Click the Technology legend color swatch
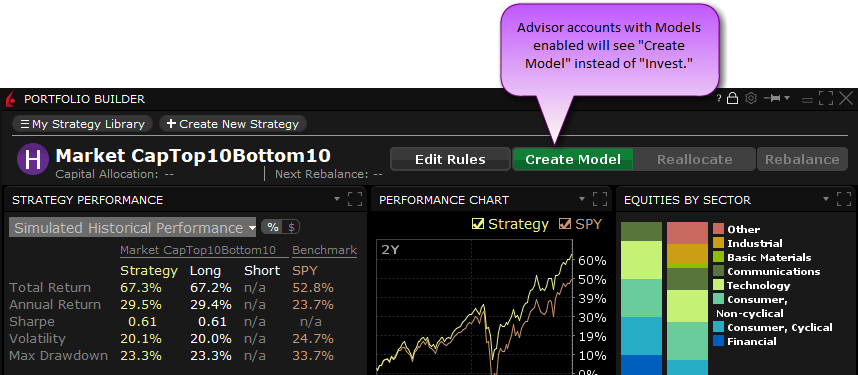 click(718, 285)
